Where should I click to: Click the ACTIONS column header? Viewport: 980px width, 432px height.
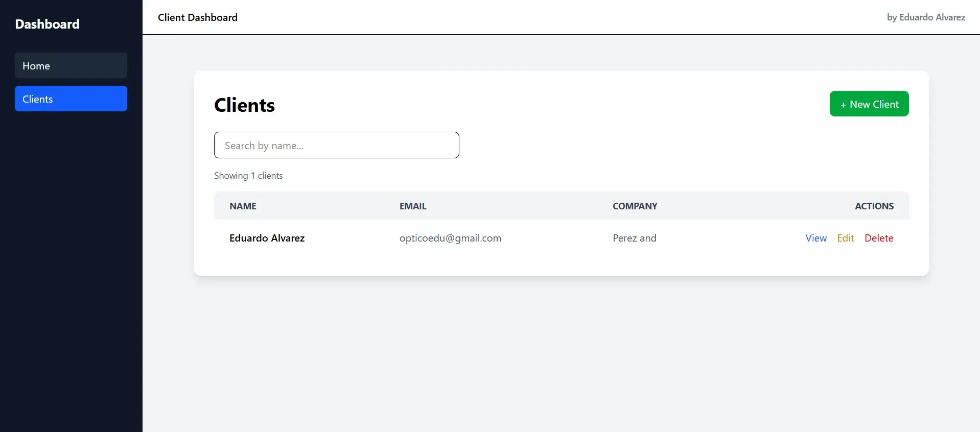click(x=874, y=206)
